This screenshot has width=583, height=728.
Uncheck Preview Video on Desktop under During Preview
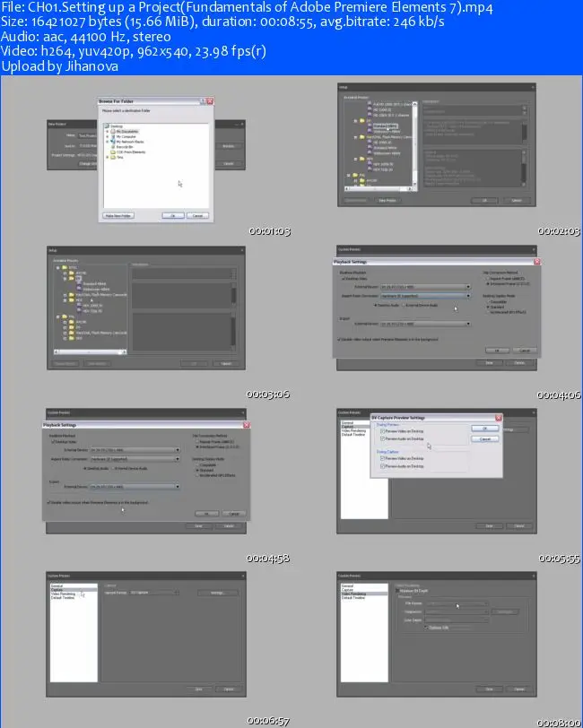(x=382, y=431)
